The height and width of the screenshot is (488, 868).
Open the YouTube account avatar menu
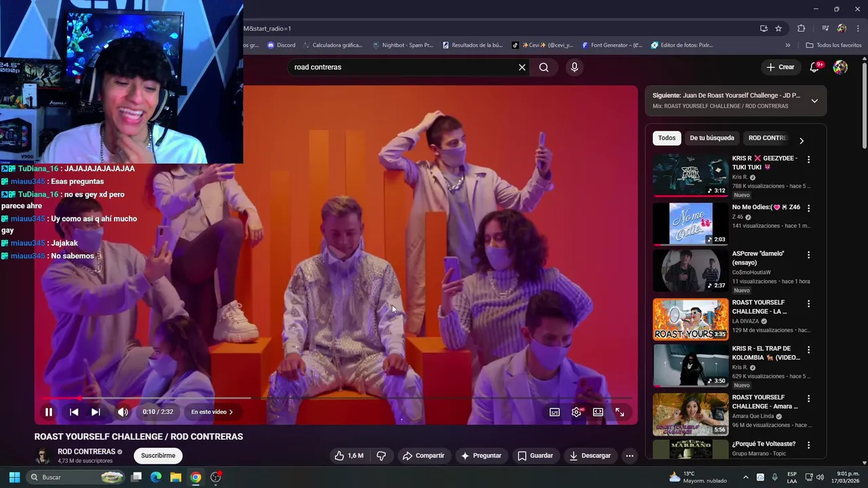tap(840, 67)
